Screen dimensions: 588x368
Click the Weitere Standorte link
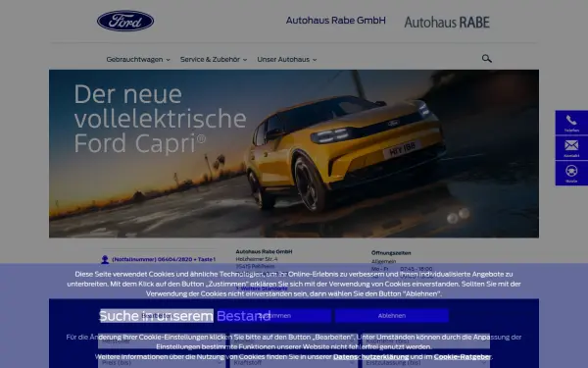click(264, 289)
